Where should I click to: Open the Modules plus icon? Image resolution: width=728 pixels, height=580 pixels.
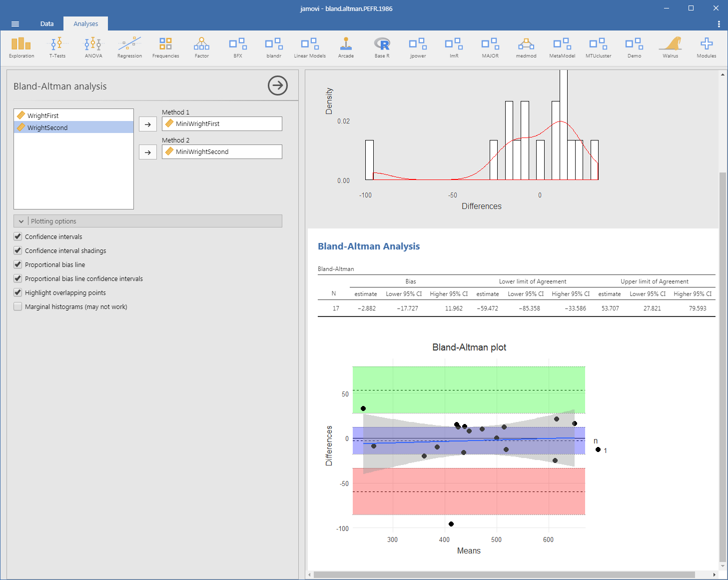point(707,47)
